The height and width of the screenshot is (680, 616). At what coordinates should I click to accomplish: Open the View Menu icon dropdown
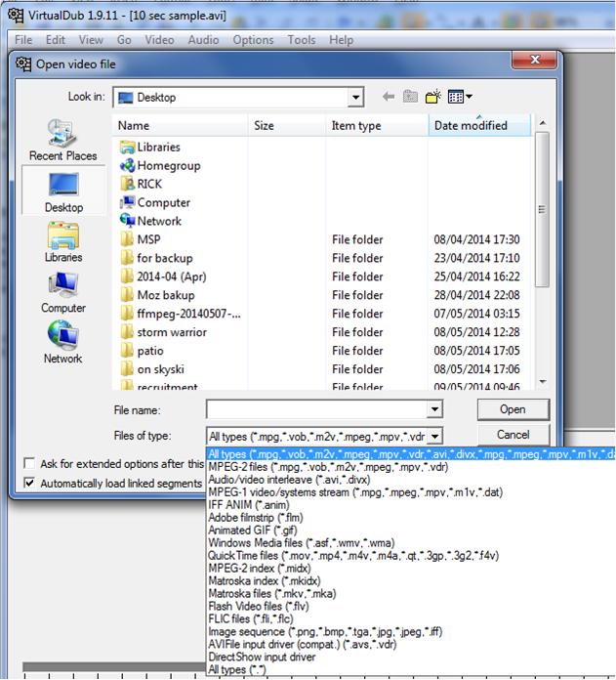click(460, 97)
